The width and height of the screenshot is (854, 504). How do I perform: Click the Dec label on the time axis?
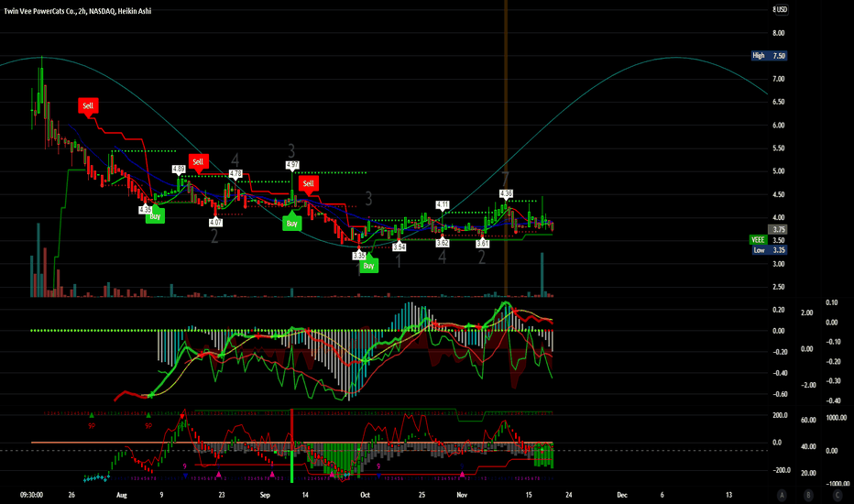[622, 495]
